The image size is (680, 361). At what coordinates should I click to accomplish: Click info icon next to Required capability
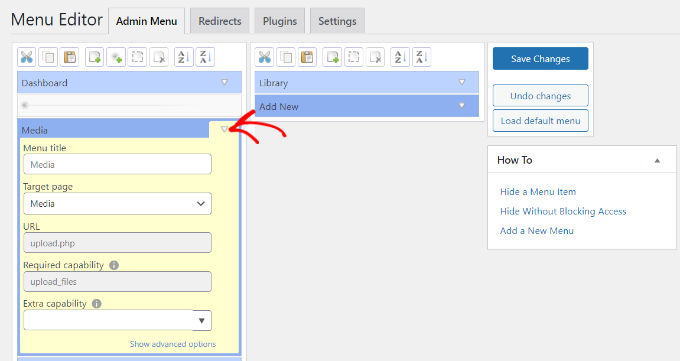[x=114, y=265]
